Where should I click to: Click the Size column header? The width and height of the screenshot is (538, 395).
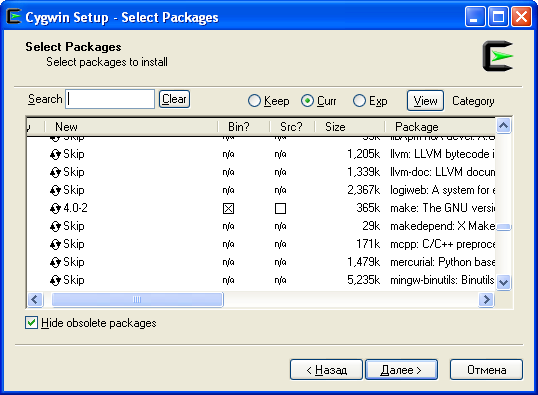(350, 127)
